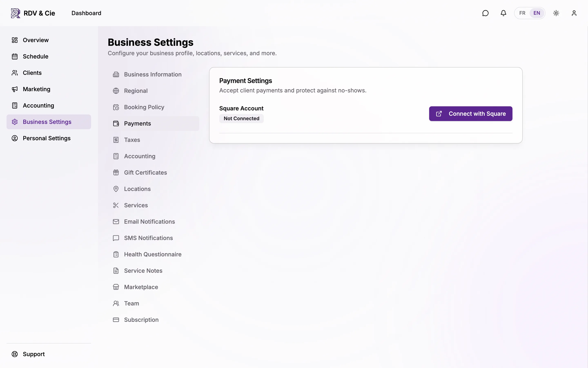The width and height of the screenshot is (588, 368).
Task: Click the Business Settings page heading
Action: 151,42
